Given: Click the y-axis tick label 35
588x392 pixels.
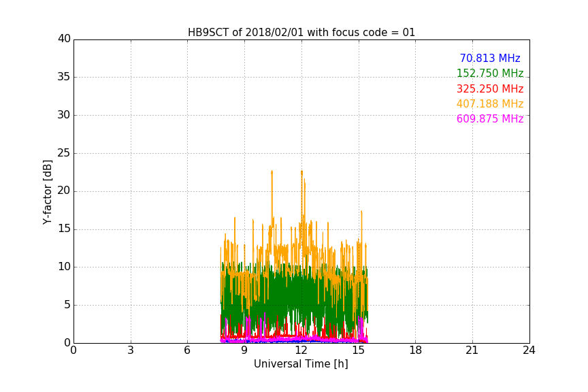Looking at the screenshot, I should point(64,77).
